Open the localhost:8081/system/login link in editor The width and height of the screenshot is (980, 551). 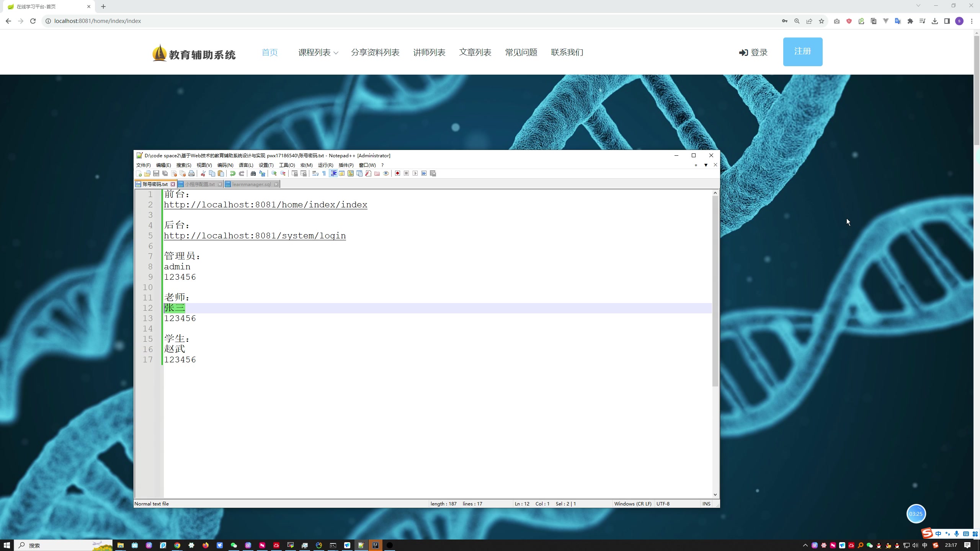coord(255,236)
